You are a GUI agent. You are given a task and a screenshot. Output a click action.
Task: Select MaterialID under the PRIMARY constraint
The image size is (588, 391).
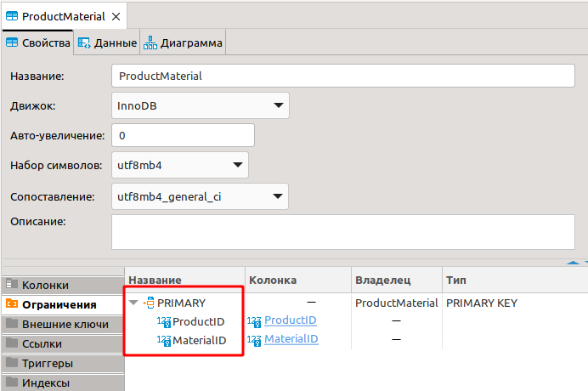pyautogui.click(x=199, y=340)
